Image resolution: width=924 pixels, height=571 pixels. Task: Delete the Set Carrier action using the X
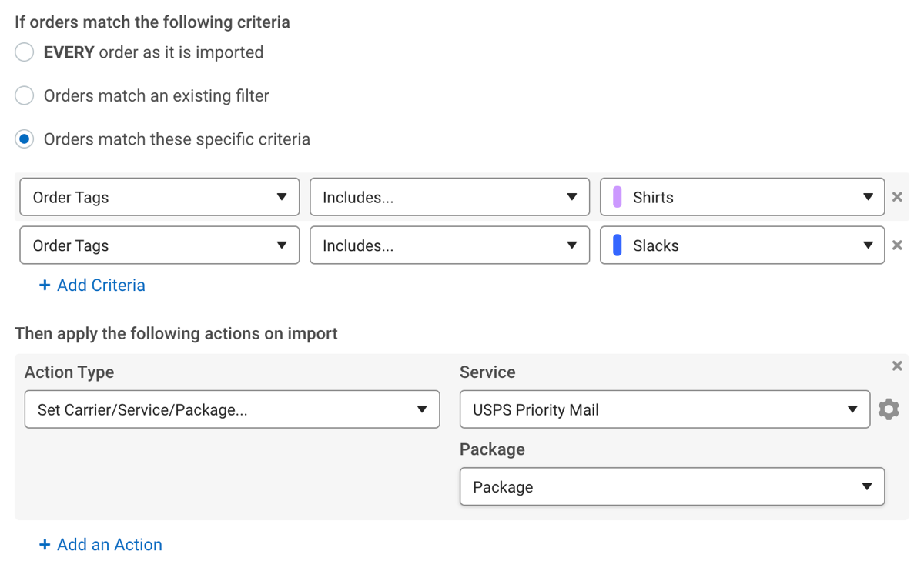click(896, 366)
